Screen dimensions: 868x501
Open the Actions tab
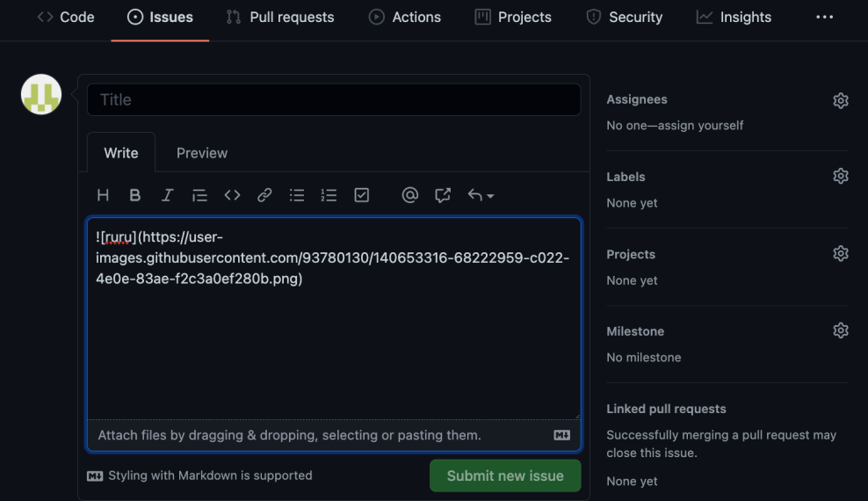[405, 18]
